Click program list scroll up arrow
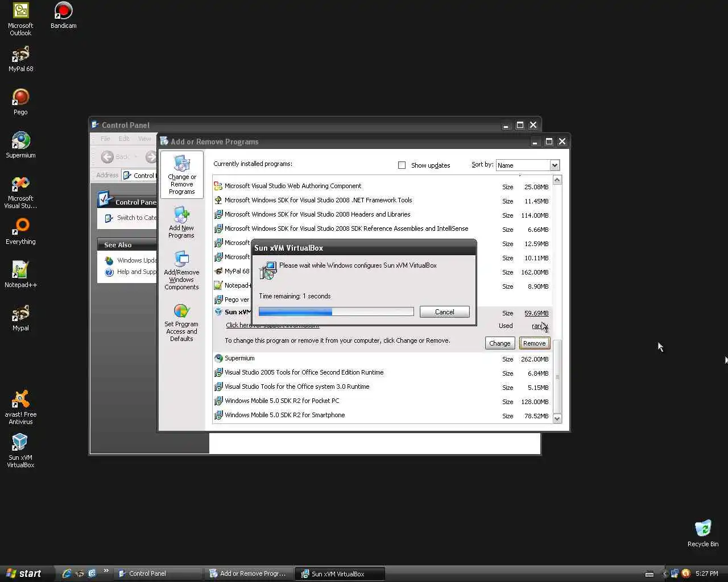 point(557,180)
